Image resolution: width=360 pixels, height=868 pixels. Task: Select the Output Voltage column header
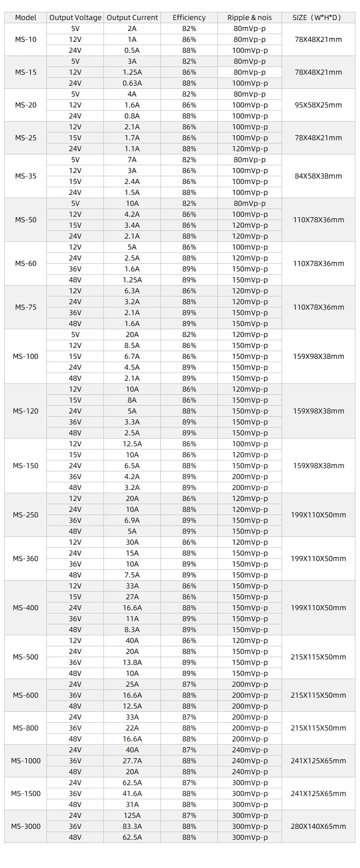75,18
